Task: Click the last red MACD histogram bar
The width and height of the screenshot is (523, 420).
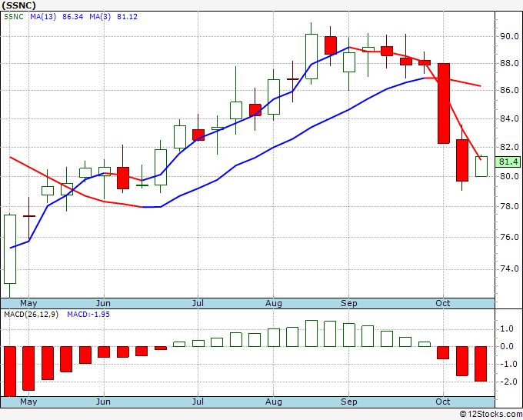Action: click(481, 364)
